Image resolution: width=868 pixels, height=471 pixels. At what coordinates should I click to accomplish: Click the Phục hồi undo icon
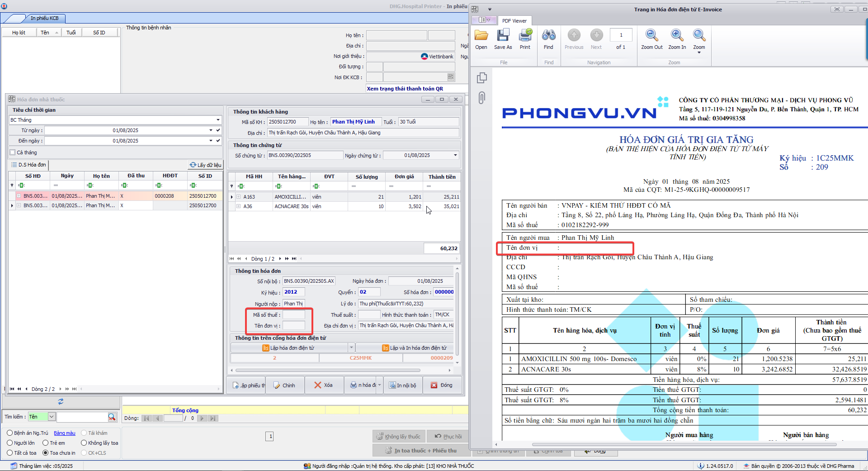coord(438,436)
